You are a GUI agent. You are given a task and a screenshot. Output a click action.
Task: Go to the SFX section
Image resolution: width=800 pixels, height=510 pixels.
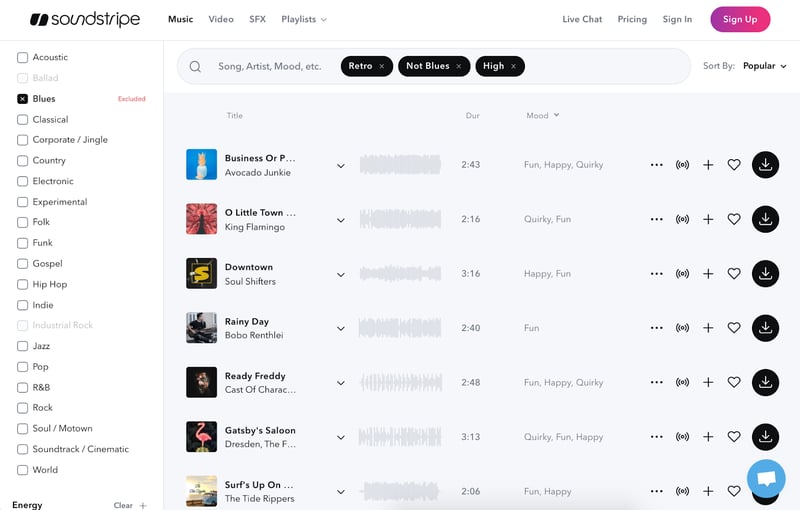pos(257,19)
